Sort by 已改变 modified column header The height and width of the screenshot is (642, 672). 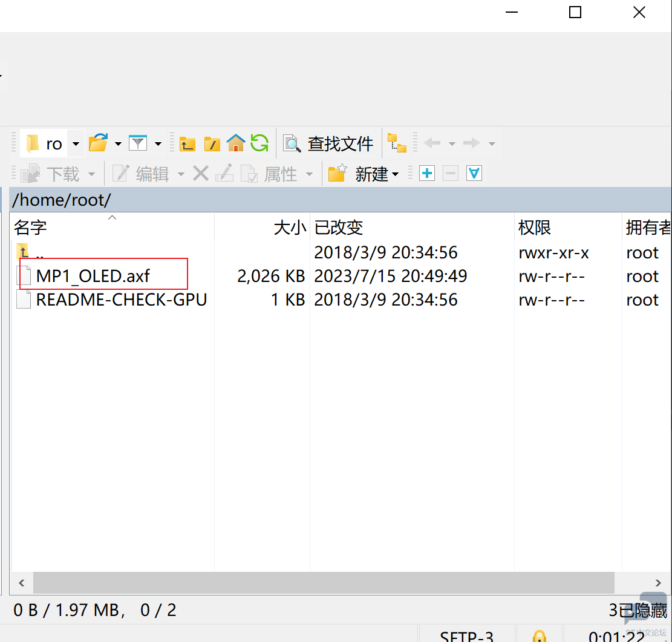[x=412, y=228]
